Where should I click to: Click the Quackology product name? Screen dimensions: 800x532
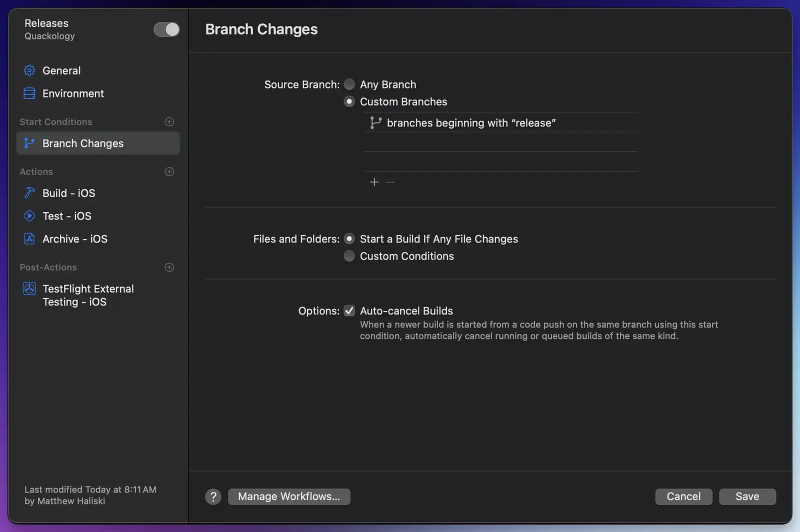tap(49, 36)
